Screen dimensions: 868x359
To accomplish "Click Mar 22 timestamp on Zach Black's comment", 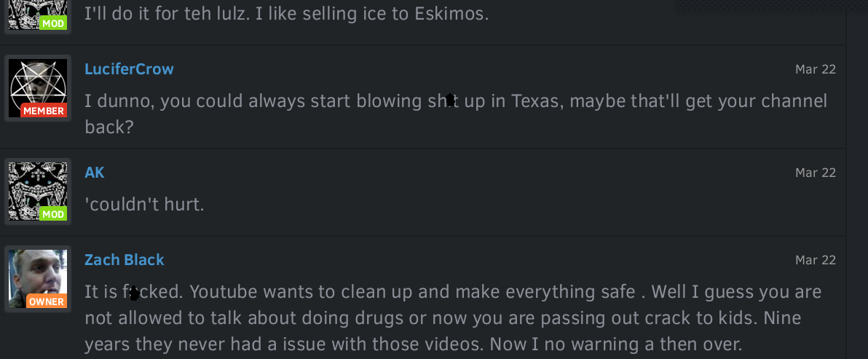I will coord(816,260).
